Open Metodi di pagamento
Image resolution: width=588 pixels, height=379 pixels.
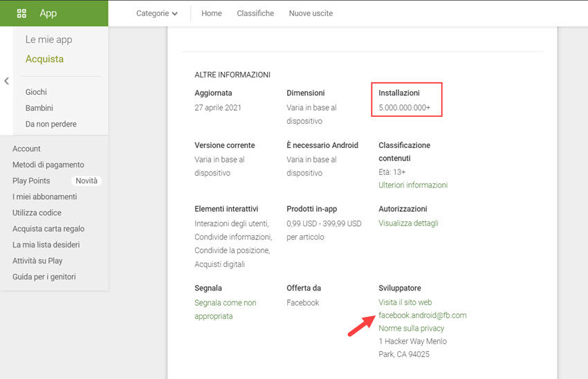48,165
